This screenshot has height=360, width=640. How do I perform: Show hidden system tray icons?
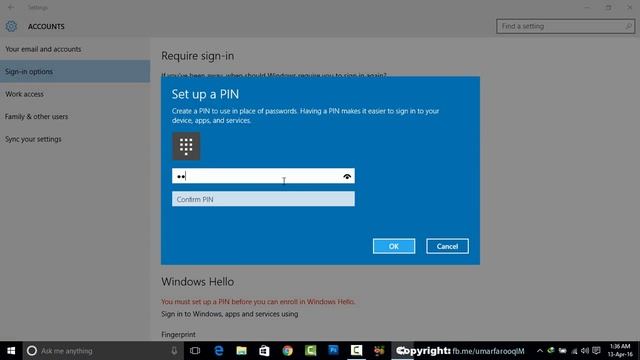point(540,351)
